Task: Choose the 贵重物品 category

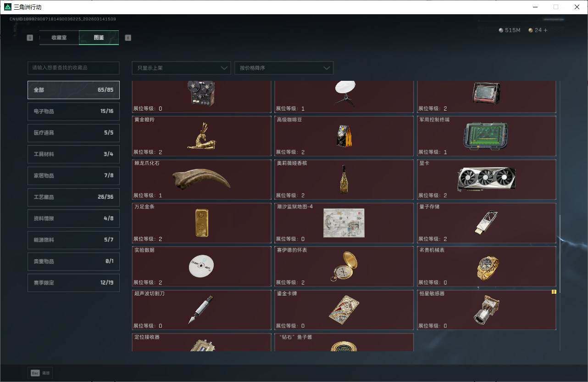Action: 73,261
